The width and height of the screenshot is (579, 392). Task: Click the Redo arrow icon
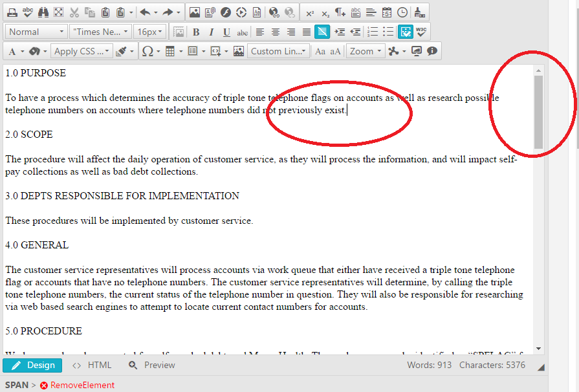[x=168, y=12]
